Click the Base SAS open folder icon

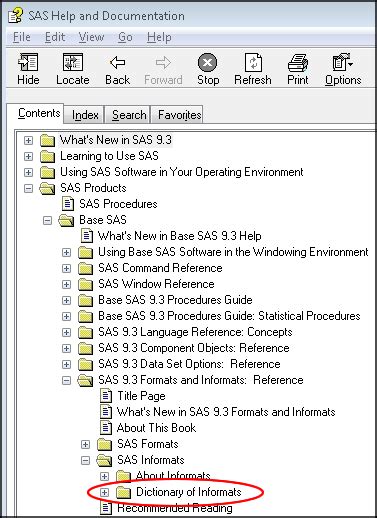[66, 220]
